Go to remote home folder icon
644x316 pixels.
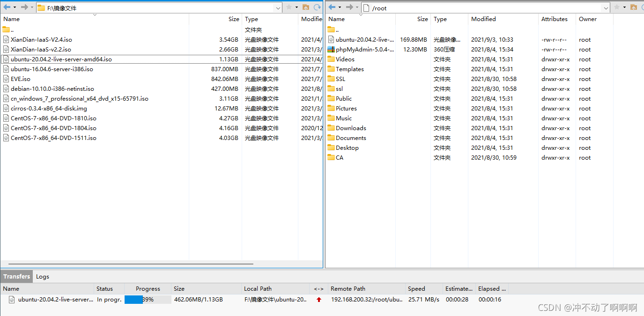[634, 7]
